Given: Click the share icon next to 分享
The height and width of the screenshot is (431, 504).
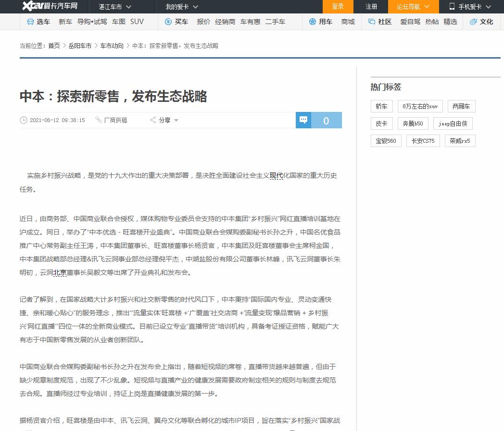Looking at the screenshot, I should tap(153, 120).
